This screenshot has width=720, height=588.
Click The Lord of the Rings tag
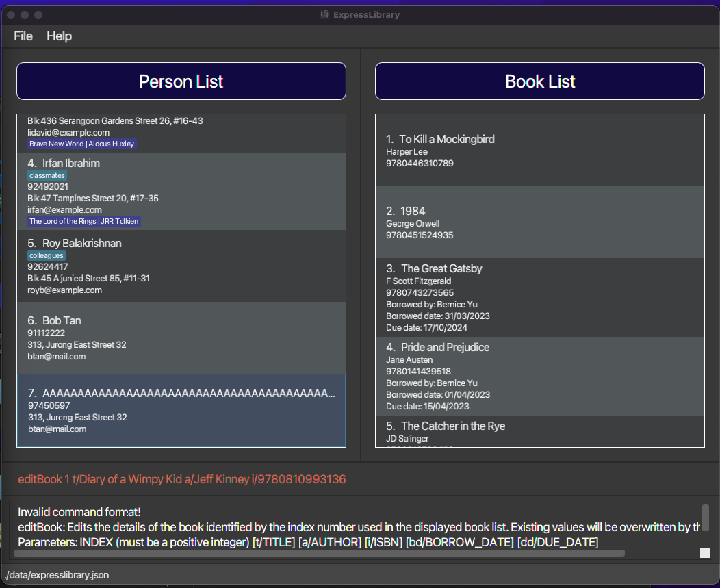(x=84, y=221)
